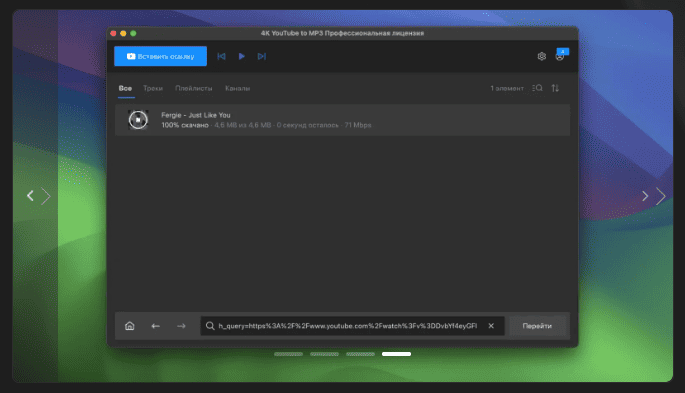The width and height of the screenshot is (685, 393).
Task: Select the fourth active slide indicator
Action: (x=396, y=354)
